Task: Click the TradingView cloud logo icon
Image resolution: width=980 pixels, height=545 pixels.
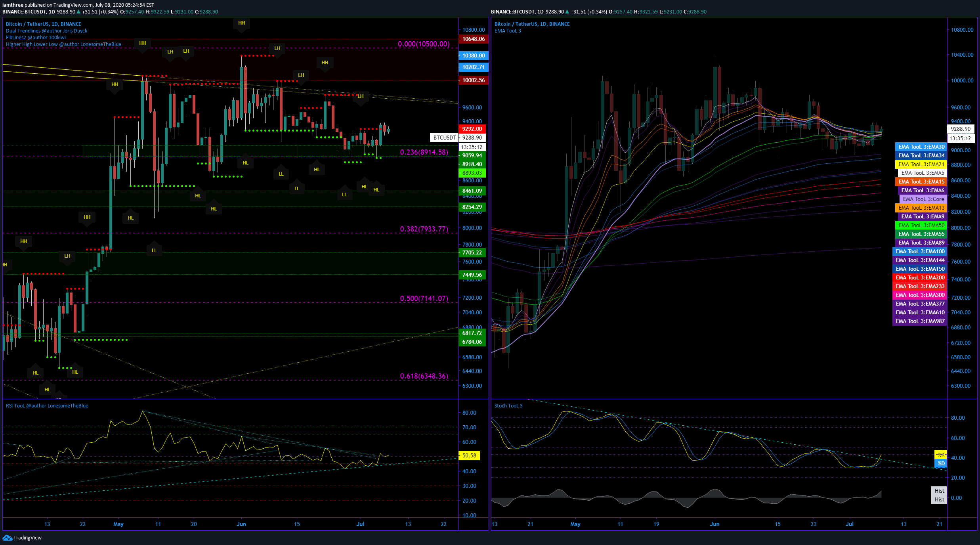Action: 7,537
